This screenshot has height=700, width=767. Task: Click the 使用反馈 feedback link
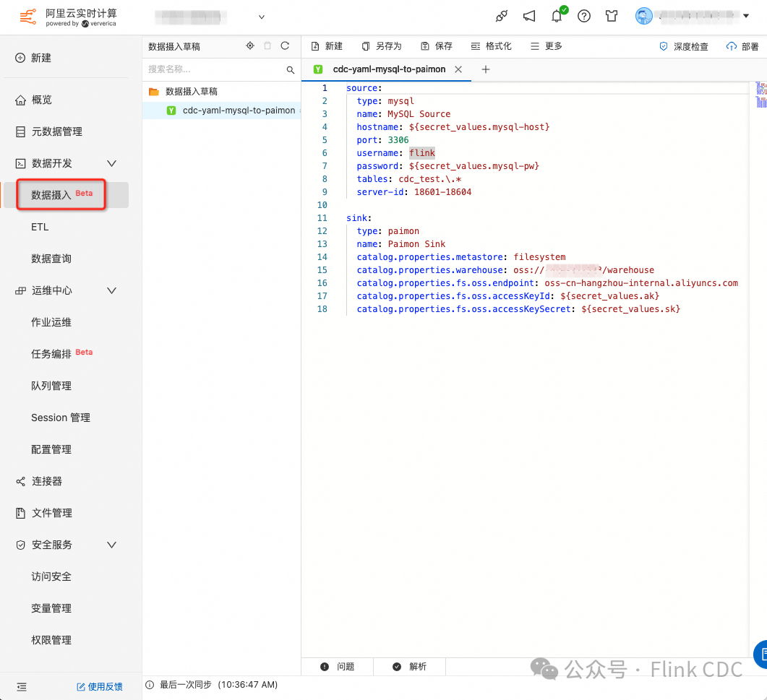[x=100, y=687]
